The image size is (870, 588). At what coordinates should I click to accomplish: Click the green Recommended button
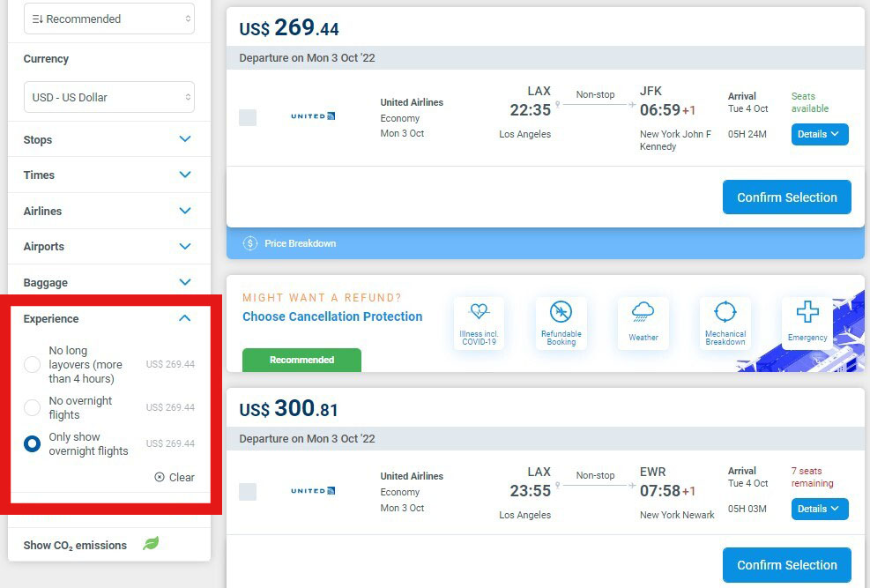click(301, 360)
